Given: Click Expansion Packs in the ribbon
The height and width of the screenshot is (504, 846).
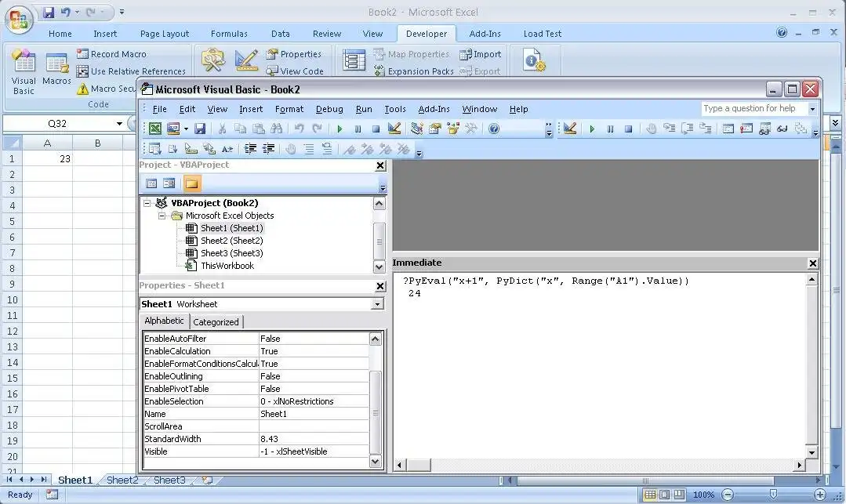Looking at the screenshot, I should coord(414,71).
